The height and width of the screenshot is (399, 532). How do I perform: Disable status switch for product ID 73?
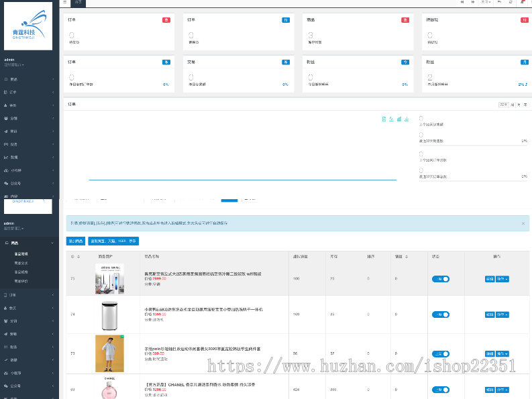441,353
